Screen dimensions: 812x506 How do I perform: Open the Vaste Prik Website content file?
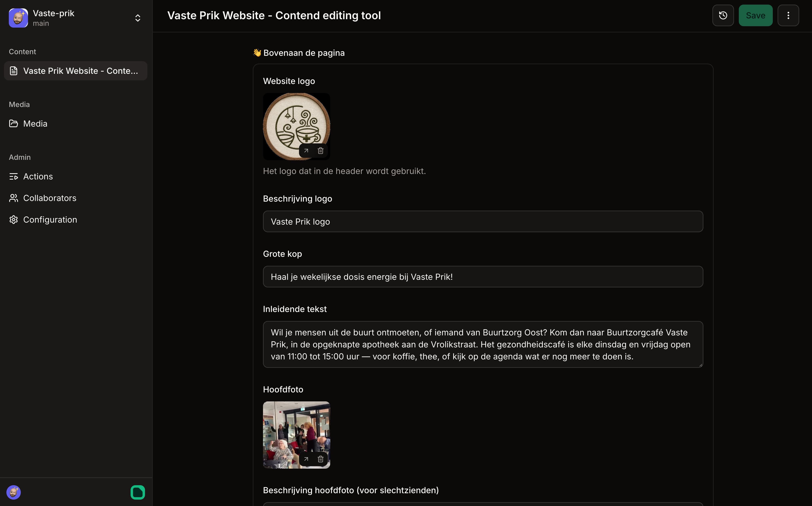(x=76, y=71)
